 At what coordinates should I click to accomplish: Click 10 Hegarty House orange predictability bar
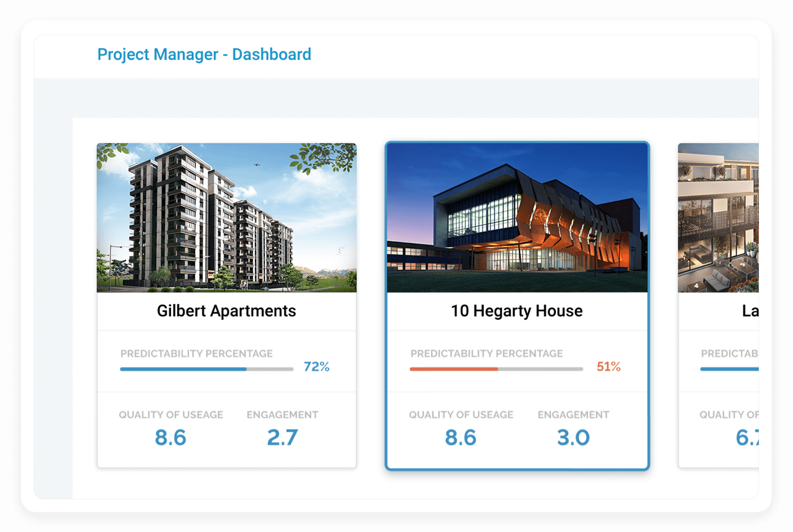(496, 369)
